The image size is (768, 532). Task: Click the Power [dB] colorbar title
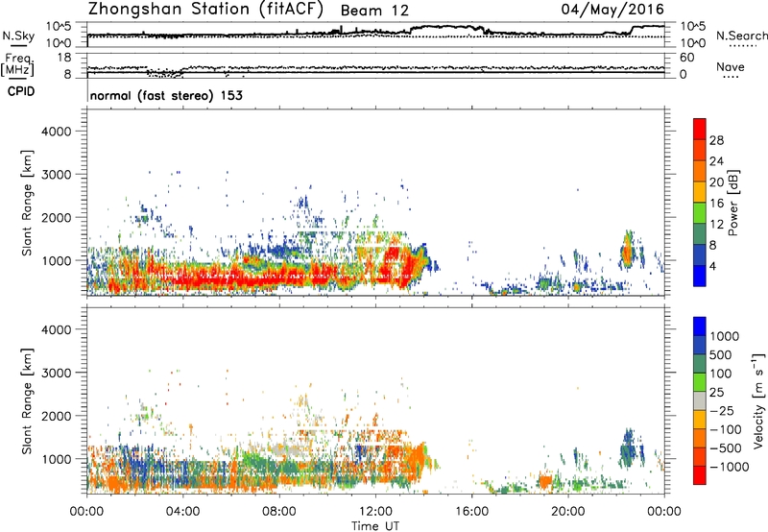(732, 203)
